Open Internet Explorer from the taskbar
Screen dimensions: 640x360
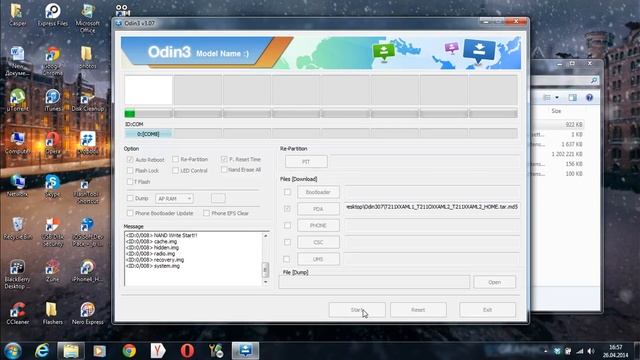(x=42, y=351)
